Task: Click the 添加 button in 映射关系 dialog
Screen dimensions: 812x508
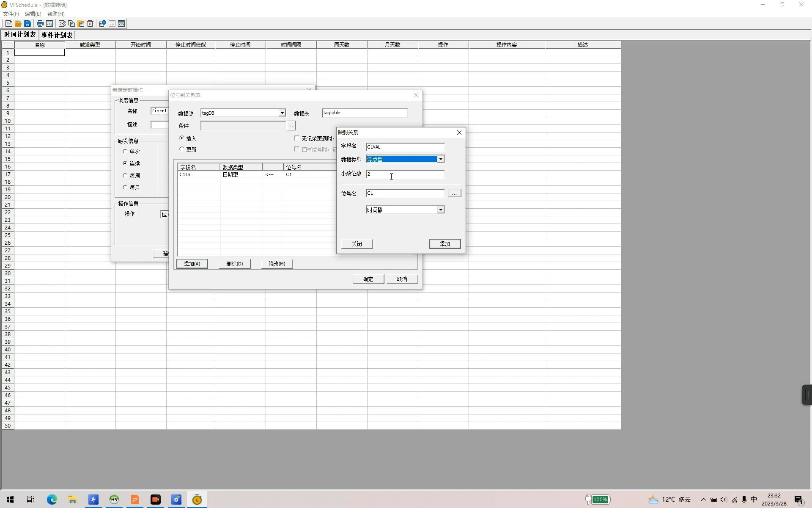Action: point(445,244)
